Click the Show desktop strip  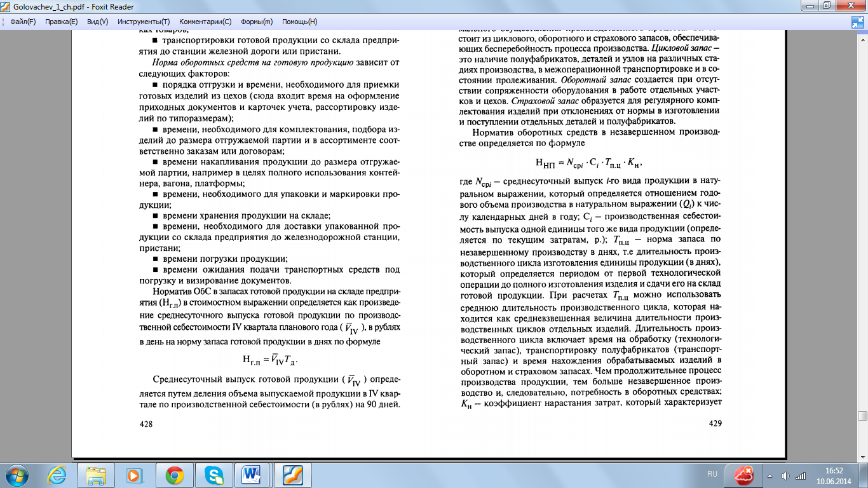pos(864,475)
